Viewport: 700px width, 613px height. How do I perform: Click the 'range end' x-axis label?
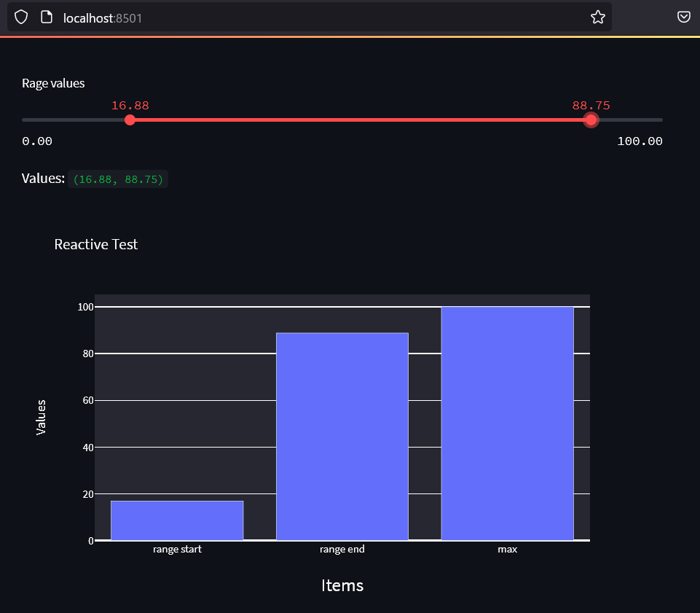pos(342,550)
